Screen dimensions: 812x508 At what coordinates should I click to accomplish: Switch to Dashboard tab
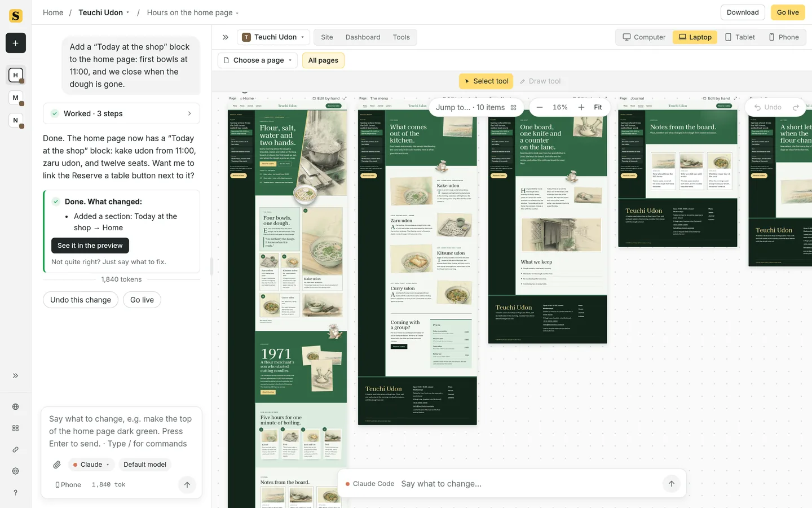pos(363,37)
